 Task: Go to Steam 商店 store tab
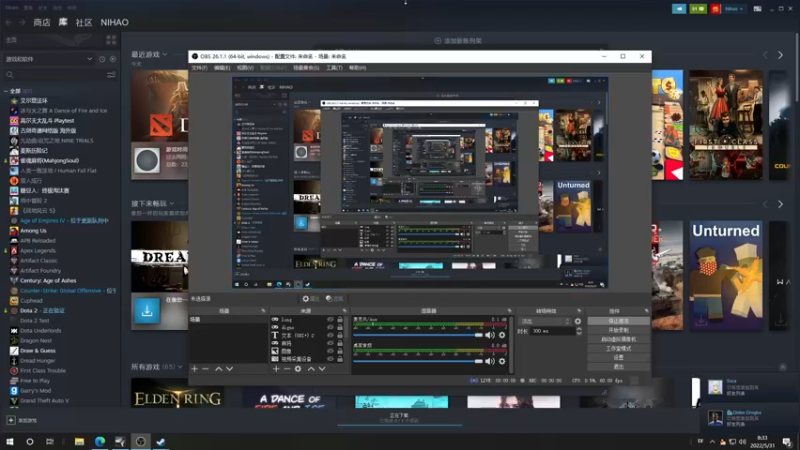(42, 22)
